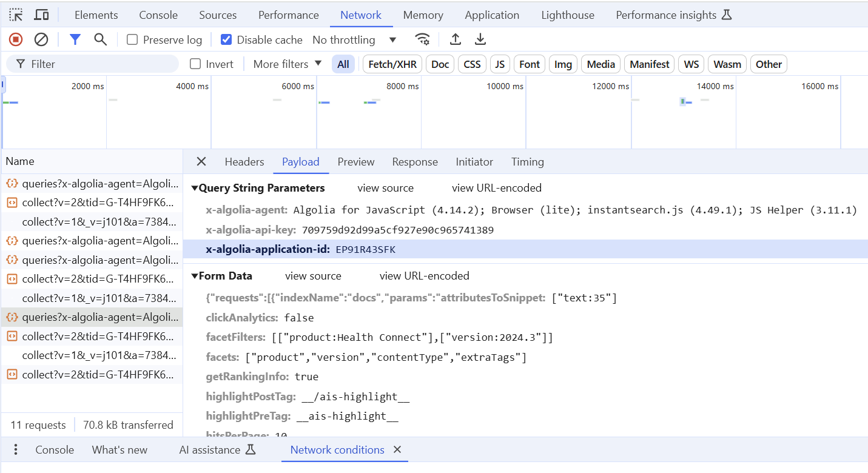Select the facetFilters form data row

coord(525,337)
